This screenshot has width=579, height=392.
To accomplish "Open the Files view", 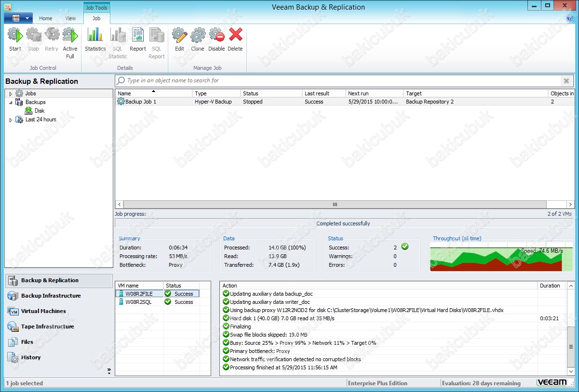I will click(59, 342).
